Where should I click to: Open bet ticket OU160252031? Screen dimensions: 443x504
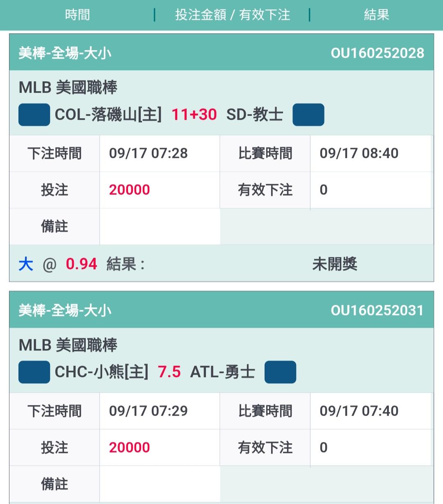(x=377, y=310)
